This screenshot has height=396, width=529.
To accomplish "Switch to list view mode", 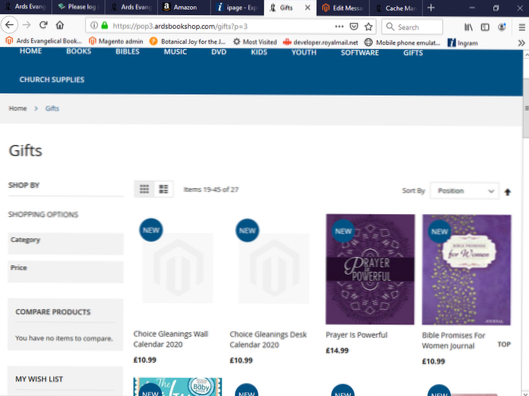I will pyautogui.click(x=164, y=189).
